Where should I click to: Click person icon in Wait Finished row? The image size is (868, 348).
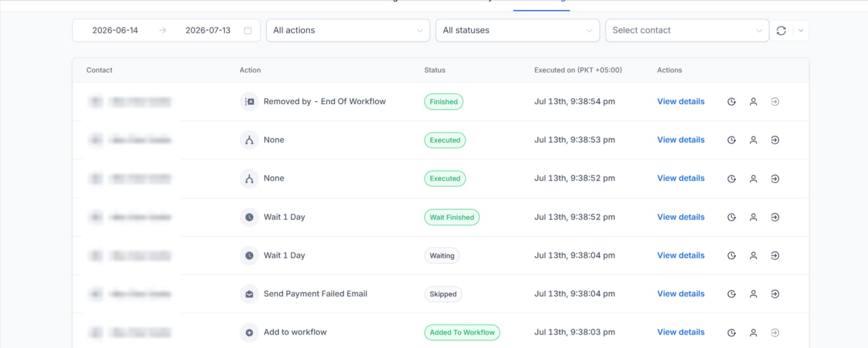click(754, 217)
